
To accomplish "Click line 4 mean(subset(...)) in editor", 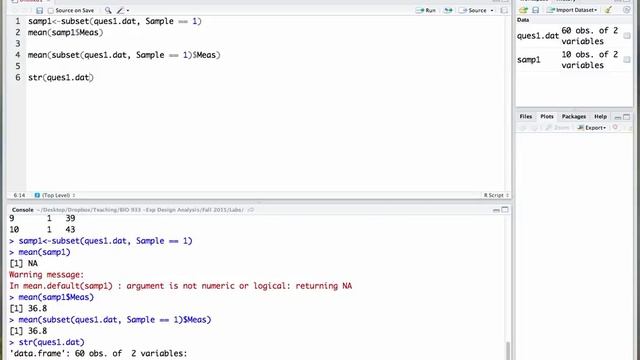I will click(x=124, y=55).
